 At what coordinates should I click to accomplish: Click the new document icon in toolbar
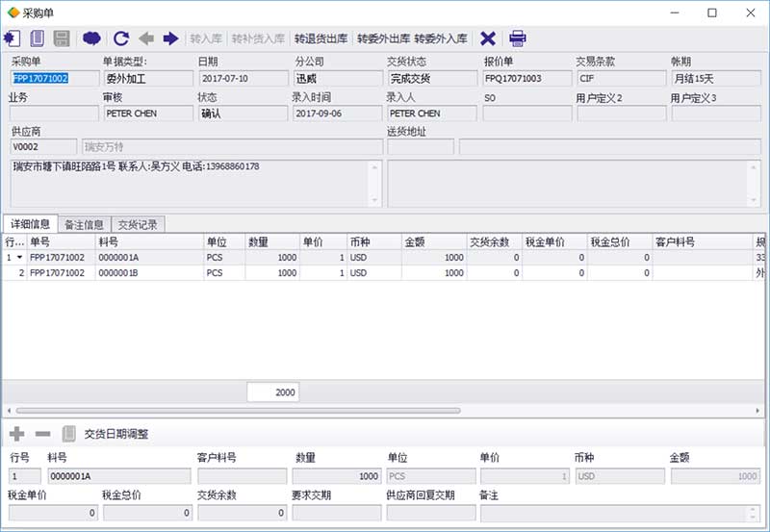[38, 38]
